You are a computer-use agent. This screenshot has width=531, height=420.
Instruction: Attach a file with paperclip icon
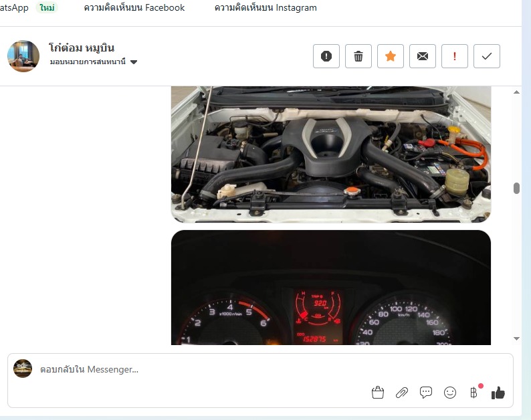coord(402,393)
